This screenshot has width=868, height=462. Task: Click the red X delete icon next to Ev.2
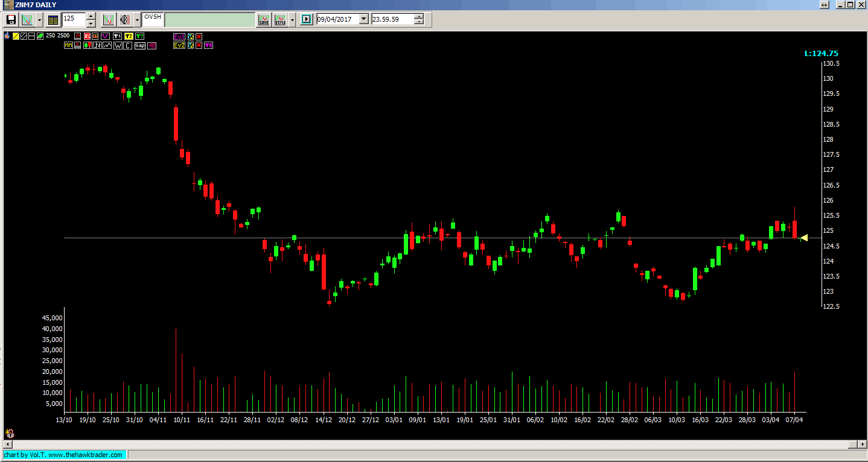coord(199,45)
